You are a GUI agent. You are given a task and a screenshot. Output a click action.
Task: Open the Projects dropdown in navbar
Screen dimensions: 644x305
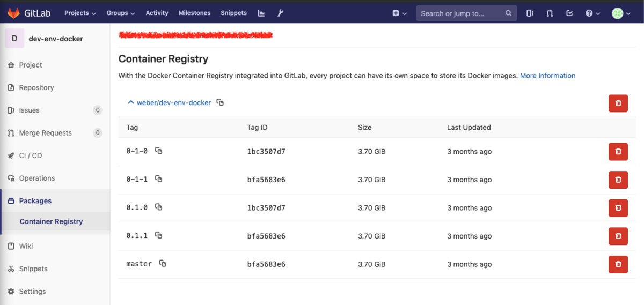(80, 13)
